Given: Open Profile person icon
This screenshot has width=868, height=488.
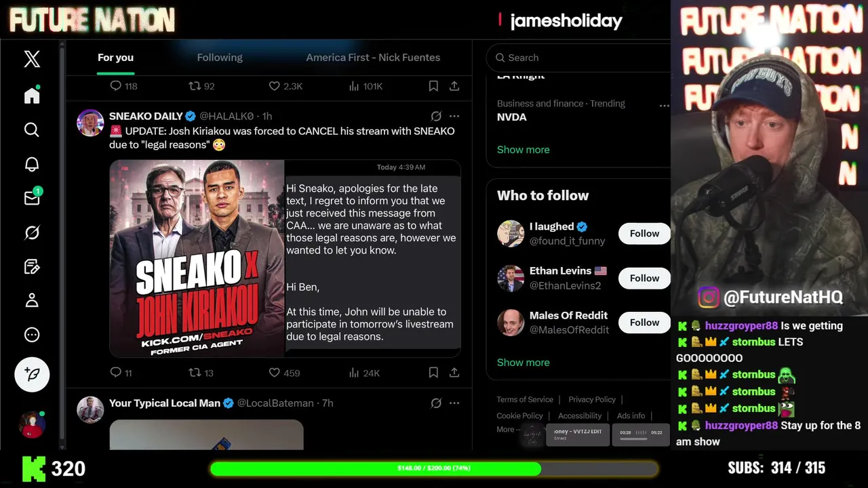Looking at the screenshot, I should pos(32,300).
